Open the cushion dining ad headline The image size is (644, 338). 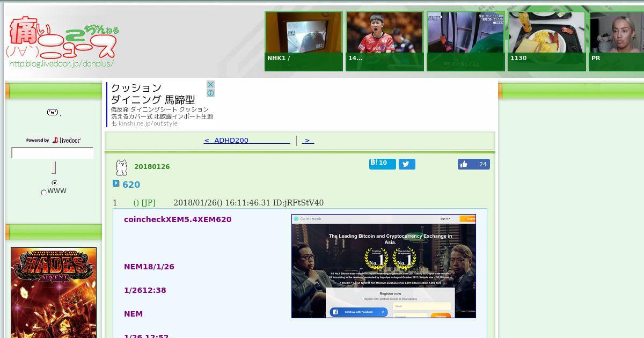click(x=153, y=94)
